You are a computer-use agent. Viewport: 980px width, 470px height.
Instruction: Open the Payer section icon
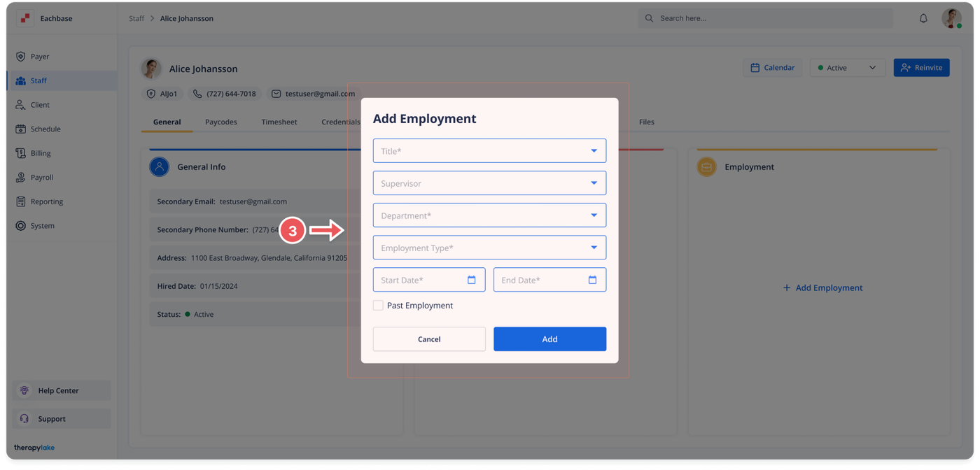click(20, 57)
